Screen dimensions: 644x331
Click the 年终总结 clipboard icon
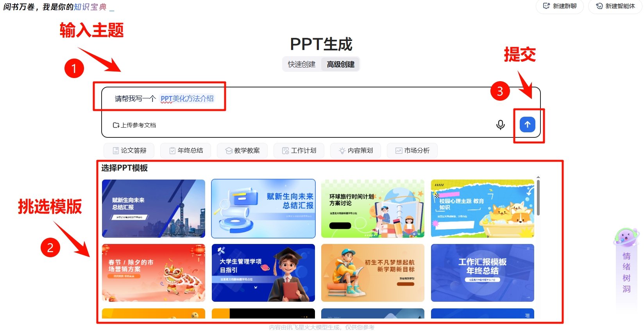(172, 150)
